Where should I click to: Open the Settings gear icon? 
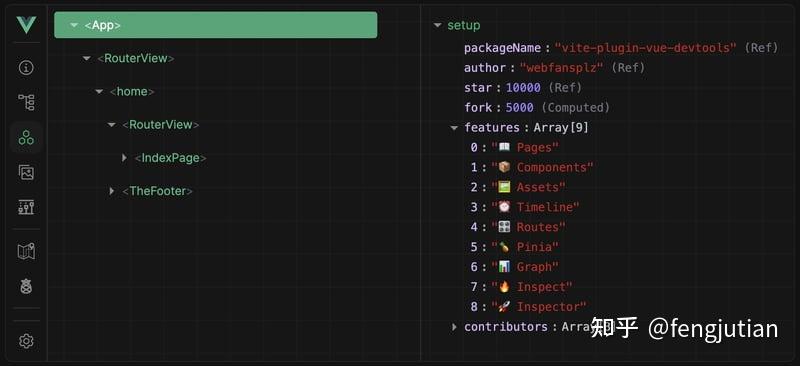(x=26, y=341)
